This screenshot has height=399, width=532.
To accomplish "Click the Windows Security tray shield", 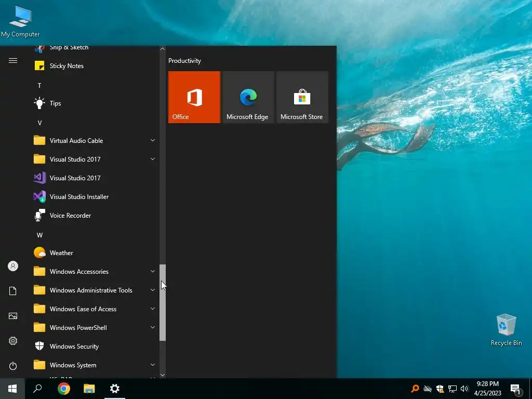I will [440, 389].
